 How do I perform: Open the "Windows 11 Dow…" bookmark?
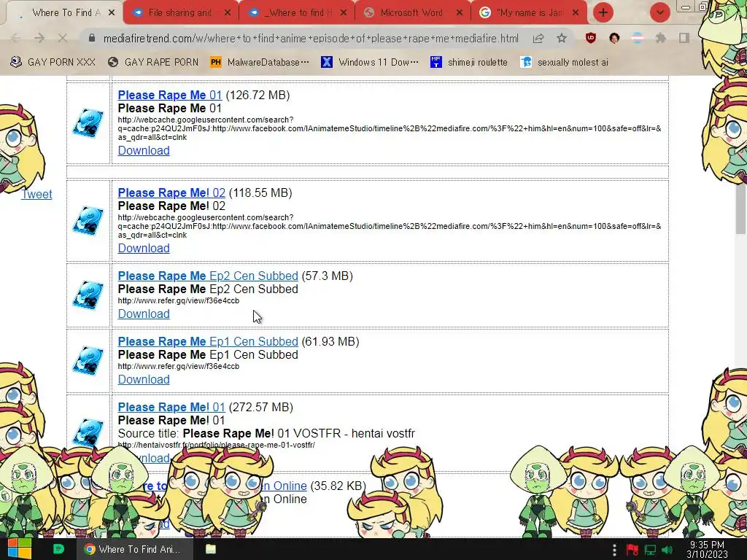coord(370,62)
